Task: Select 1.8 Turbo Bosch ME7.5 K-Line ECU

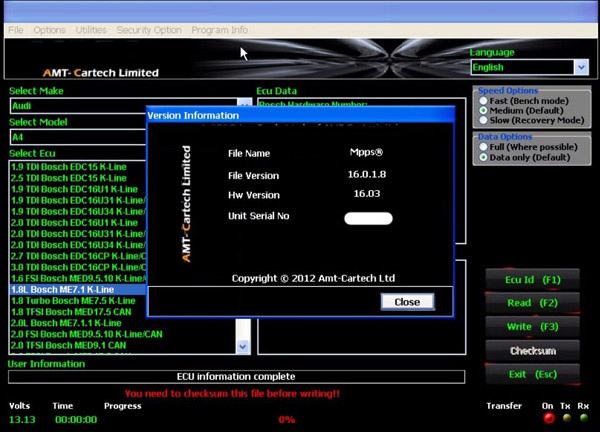Action: pyautogui.click(x=73, y=300)
